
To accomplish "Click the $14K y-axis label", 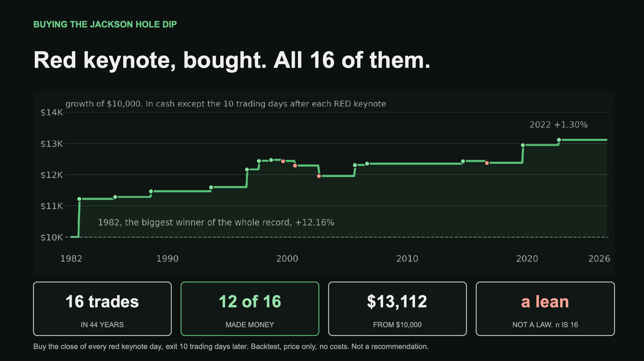I will coord(52,112).
